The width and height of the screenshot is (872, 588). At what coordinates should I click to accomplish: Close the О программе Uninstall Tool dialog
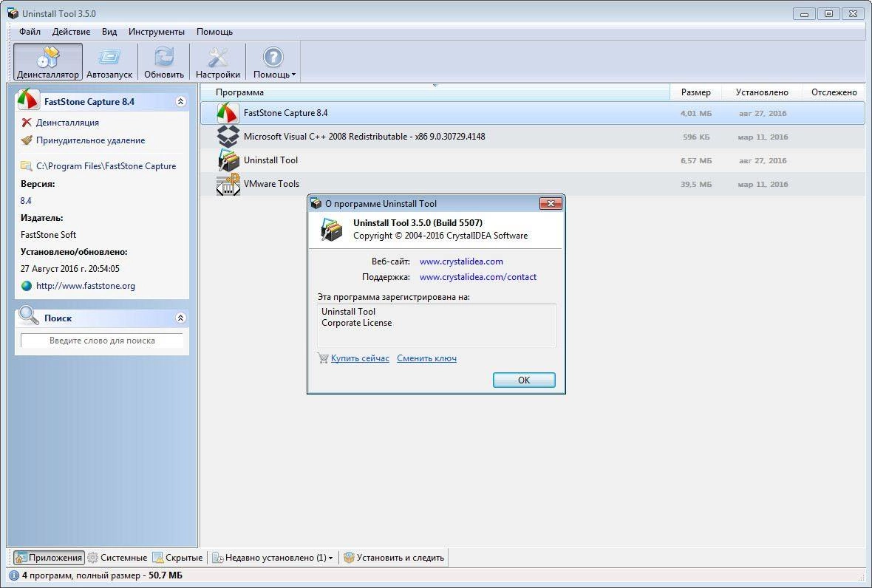coord(551,203)
